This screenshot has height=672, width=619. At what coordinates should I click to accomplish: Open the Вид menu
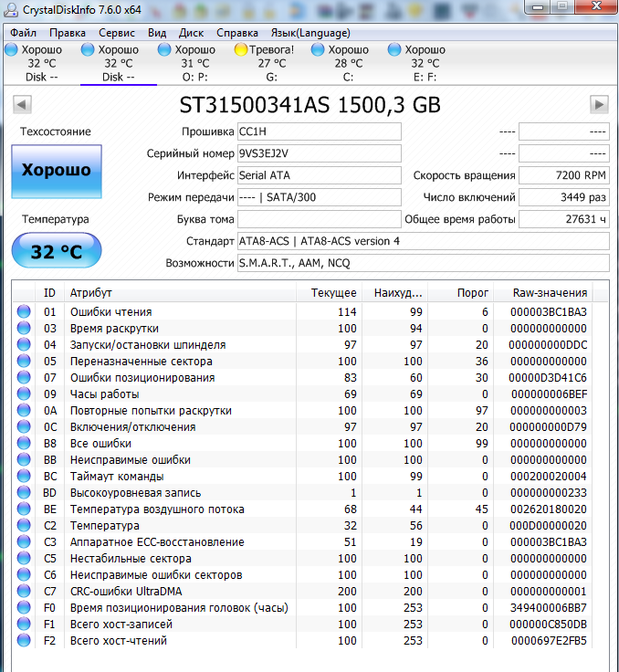[x=157, y=33]
